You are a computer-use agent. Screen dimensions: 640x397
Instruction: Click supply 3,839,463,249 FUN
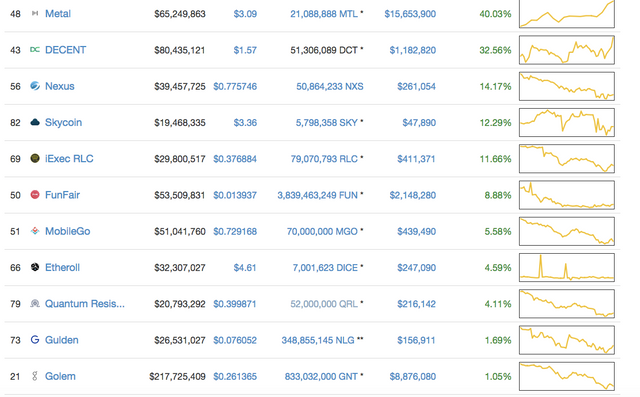pos(318,195)
